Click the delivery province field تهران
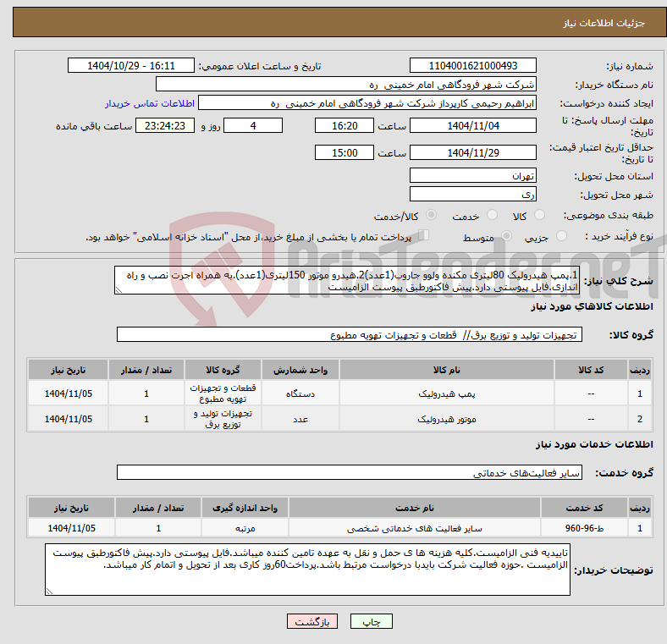Image resolution: width=667 pixels, height=644 pixels. (472, 175)
